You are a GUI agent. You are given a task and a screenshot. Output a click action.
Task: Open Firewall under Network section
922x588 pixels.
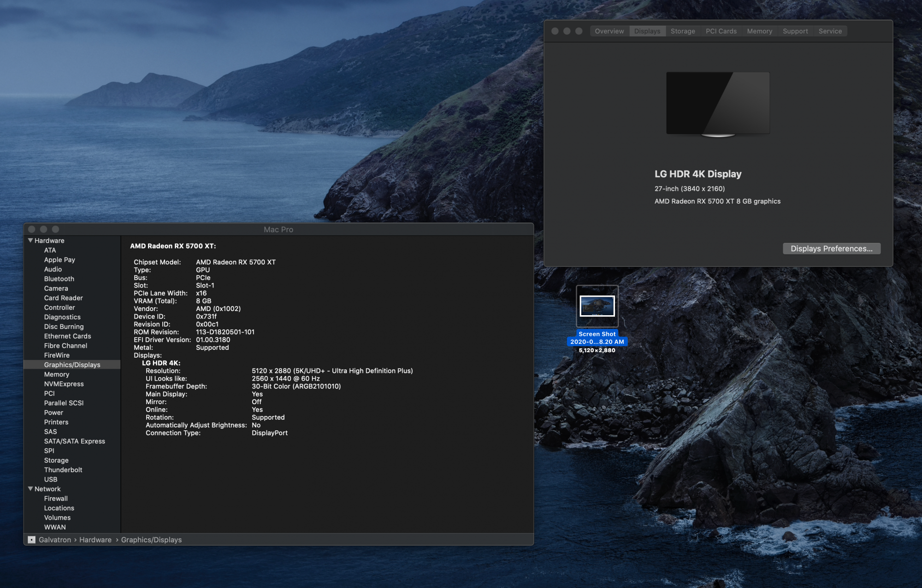56,499
